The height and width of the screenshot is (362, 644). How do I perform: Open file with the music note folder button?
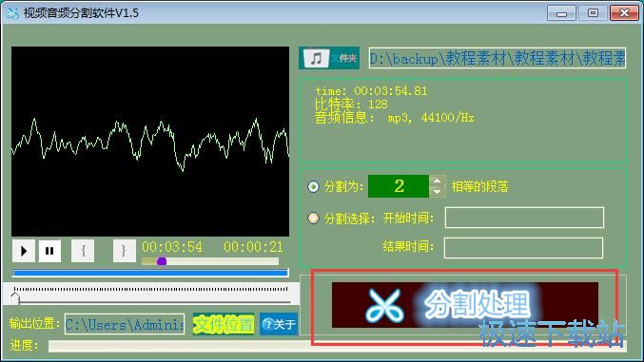click(329, 58)
